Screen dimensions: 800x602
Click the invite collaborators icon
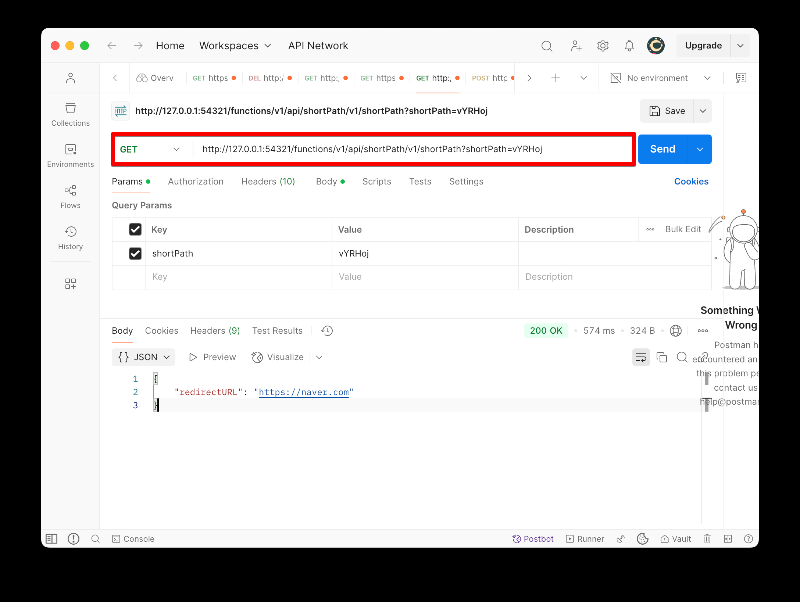576,46
